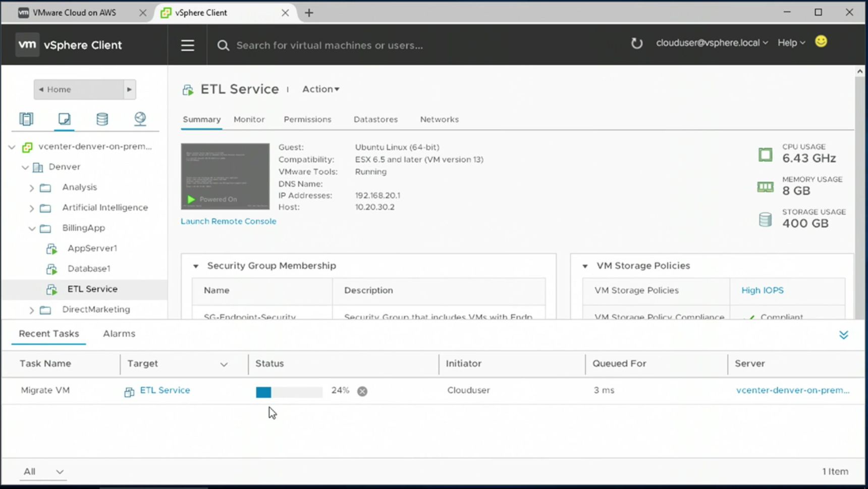Viewport: 868px width, 489px height.
Task: Click Launch Remote Console link
Action: pos(229,221)
